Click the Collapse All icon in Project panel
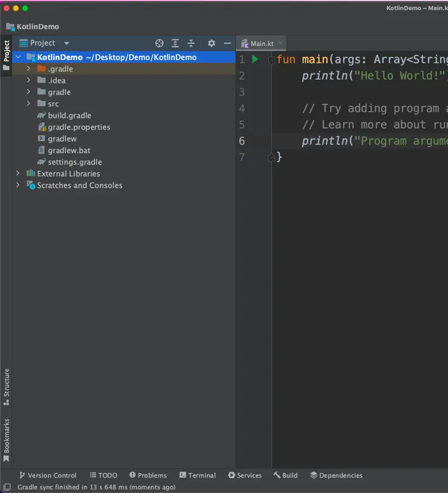The width and height of the screenshot is (448, 493). (x=191, y=44)
